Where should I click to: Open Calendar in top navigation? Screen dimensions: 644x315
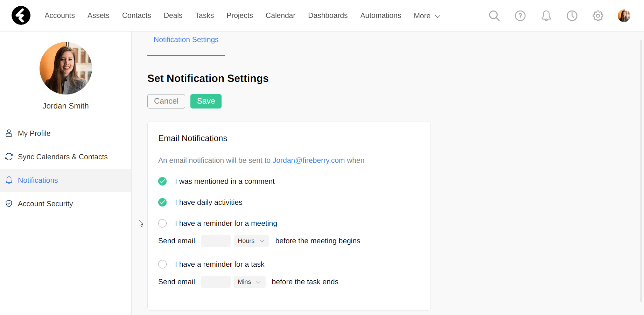click(280, 15)
